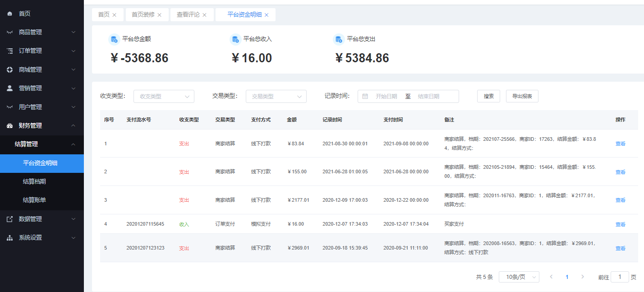Click the 搜索 button

coord(488,96)
